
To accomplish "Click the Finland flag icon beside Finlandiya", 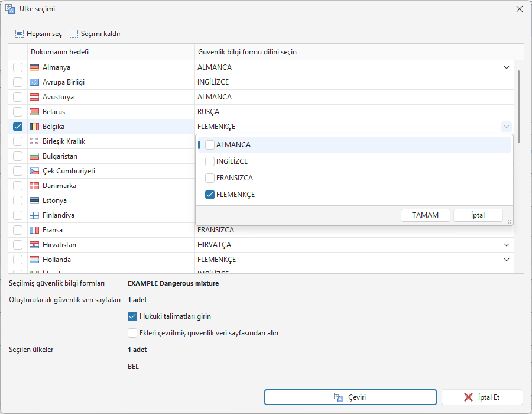I will tap(34, 215).
